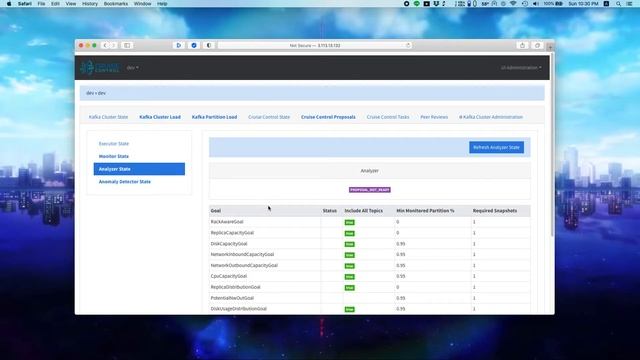Click Min Monitored Partition % column header

coord(425,211)
